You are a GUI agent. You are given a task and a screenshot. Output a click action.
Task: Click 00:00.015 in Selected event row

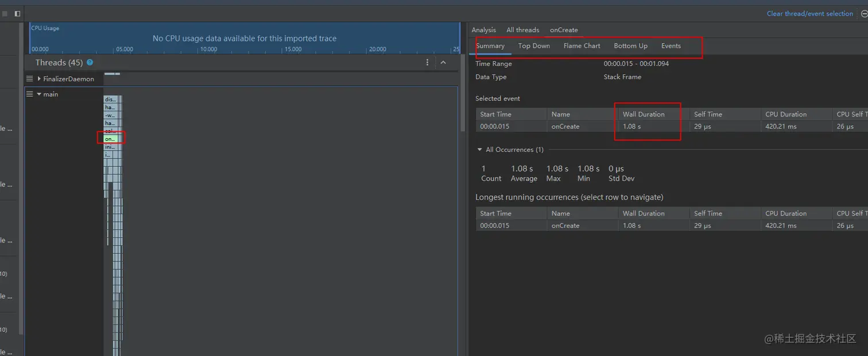(495, 126)
